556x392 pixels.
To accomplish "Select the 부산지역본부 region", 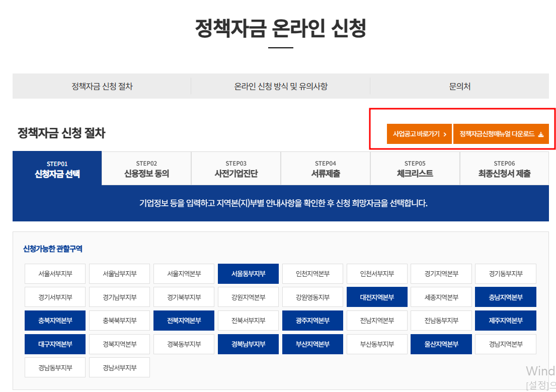I will (x=312, y=344).
